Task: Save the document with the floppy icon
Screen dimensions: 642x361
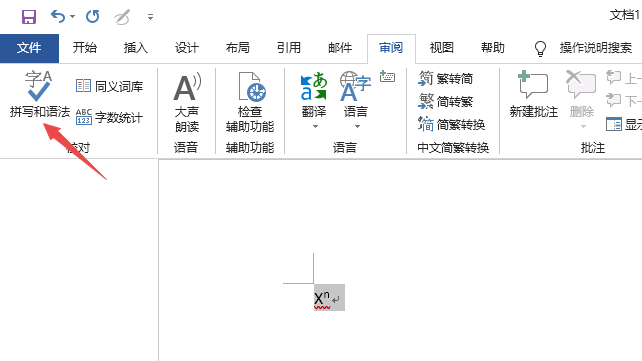Action: coord(29,17)
